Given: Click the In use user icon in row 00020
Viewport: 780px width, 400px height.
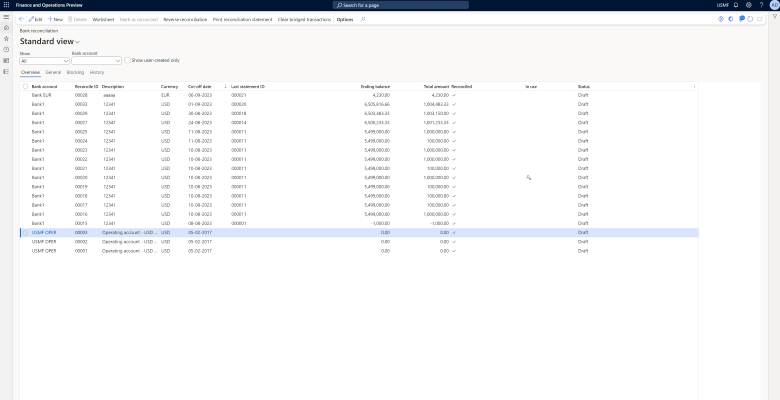Looking at the screenshot, I should (528, 177).
